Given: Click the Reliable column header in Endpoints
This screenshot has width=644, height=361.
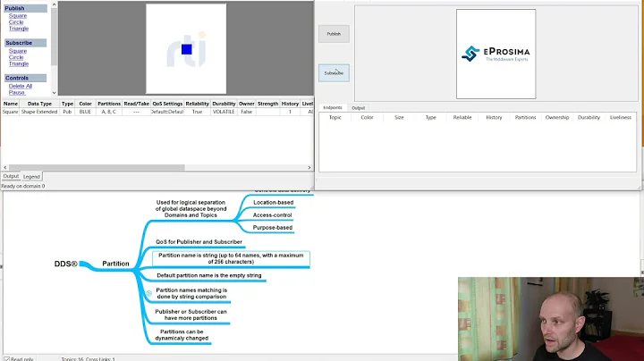Looking at the screenshot, I should pos(462,117).
